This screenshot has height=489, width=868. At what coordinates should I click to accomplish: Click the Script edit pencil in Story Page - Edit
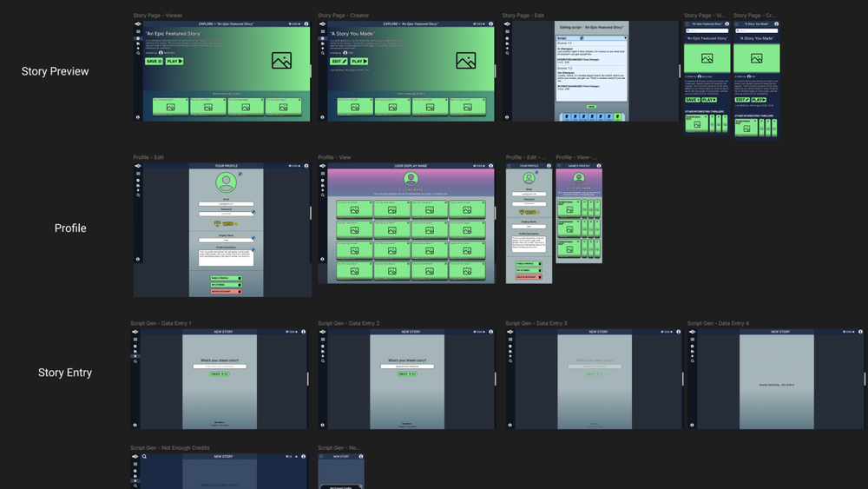(582, 38)
